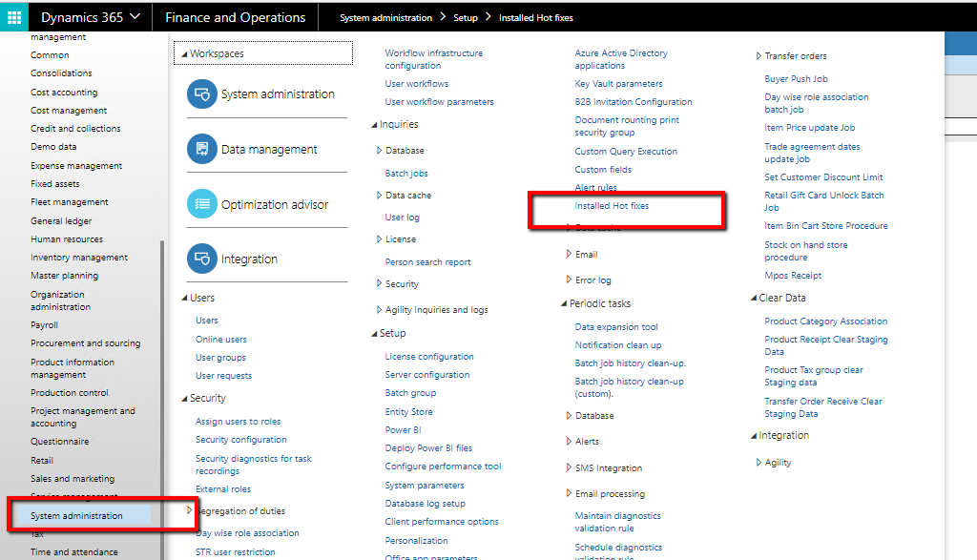Viewport: 977px width, 560px height.
Task: Click the Users link under Users section
Action: coord(207,321)
